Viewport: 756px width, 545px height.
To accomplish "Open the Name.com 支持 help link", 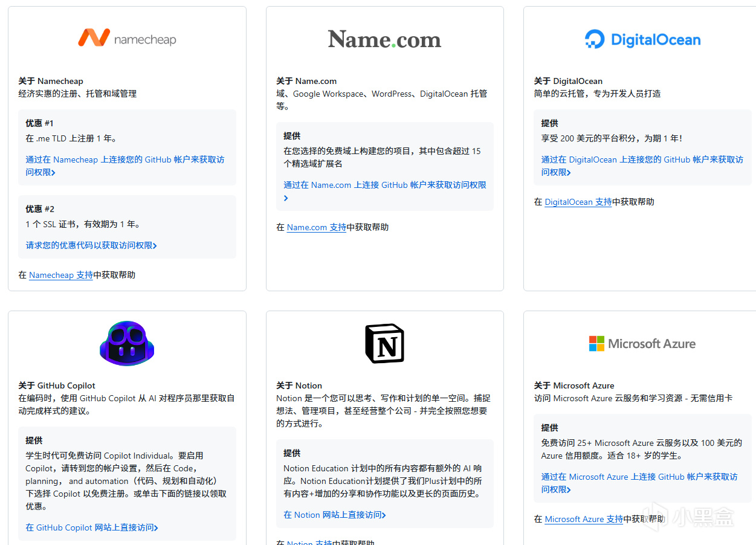I will pos(317,227).
